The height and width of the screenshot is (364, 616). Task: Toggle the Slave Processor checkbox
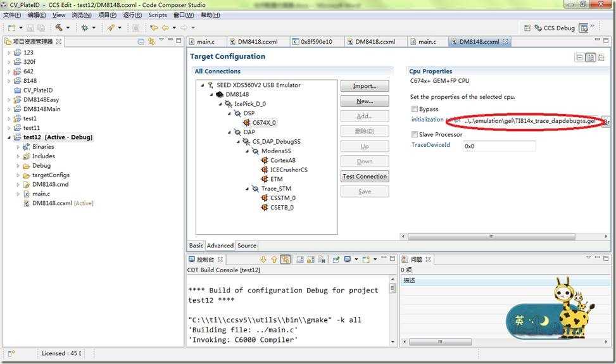click(415, 134)
